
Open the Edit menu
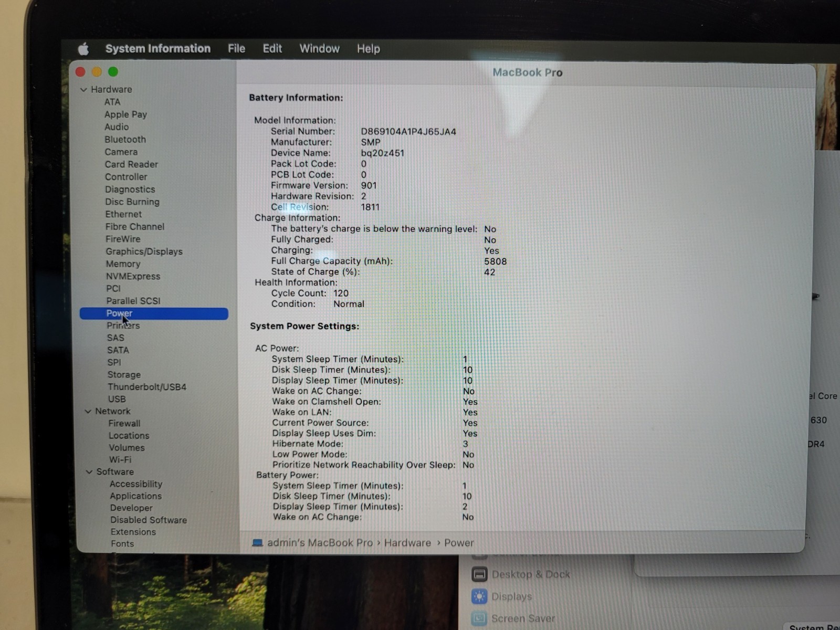272,49
